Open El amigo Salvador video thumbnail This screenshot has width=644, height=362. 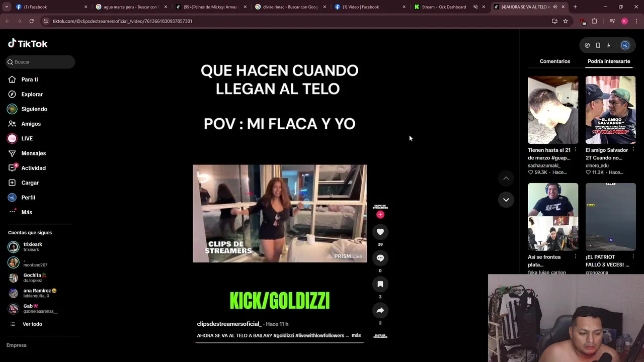pyautogui.click(x=611, y=110)
